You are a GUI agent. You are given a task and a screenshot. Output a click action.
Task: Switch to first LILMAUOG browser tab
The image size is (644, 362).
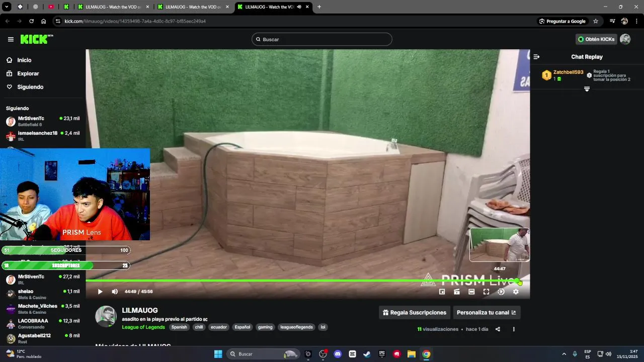click(x=114, y=7)
